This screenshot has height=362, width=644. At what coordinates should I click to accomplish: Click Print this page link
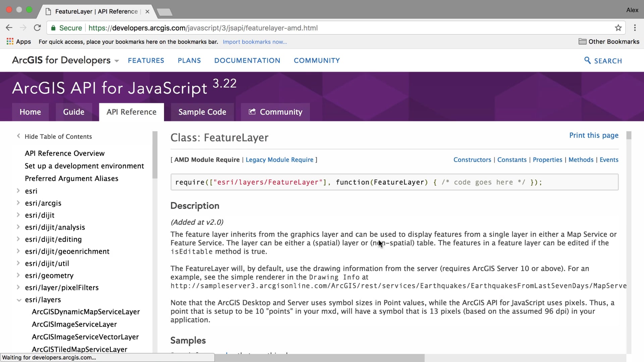[x=593, y=135]
